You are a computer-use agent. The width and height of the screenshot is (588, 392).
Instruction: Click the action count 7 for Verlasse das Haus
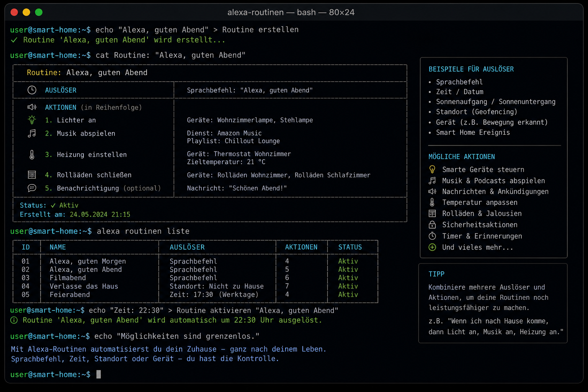pyautogui.click(x=287, y=286)
